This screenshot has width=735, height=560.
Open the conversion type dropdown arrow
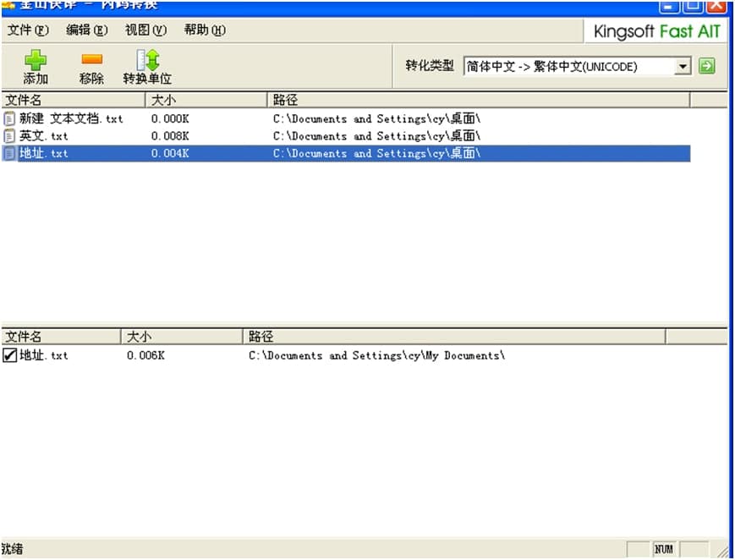point(683,67)
